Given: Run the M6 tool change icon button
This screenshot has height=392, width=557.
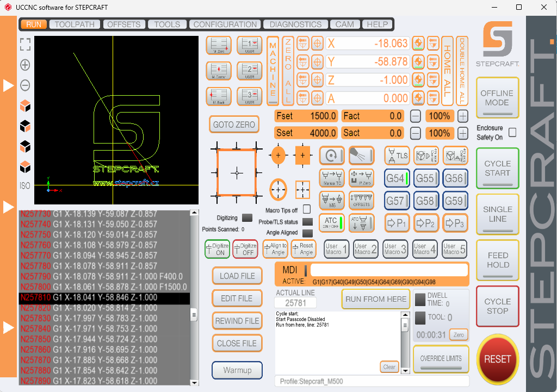Looking at the screenshot, I should click(332, 200).
